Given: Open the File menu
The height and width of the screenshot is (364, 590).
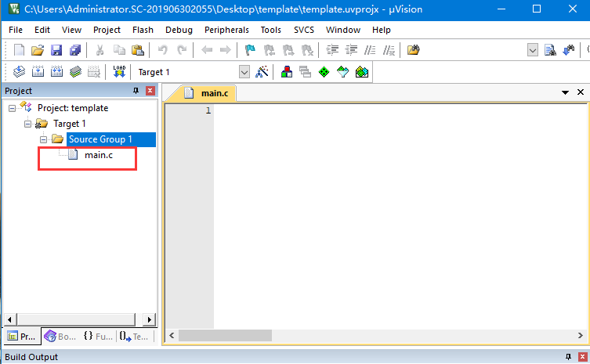Looking at the screenshot, I should pos(16,30).
